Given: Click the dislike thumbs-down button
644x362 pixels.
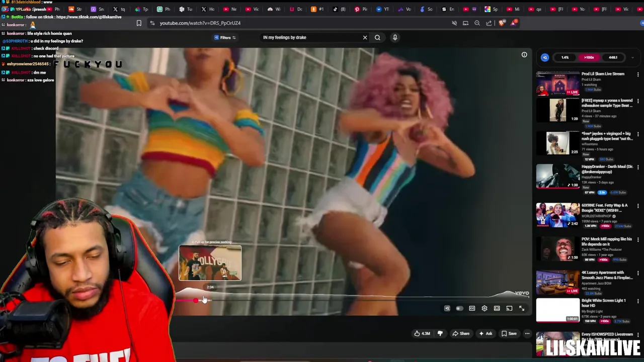Looking at the screenshot, I should (x=440, y=333).
